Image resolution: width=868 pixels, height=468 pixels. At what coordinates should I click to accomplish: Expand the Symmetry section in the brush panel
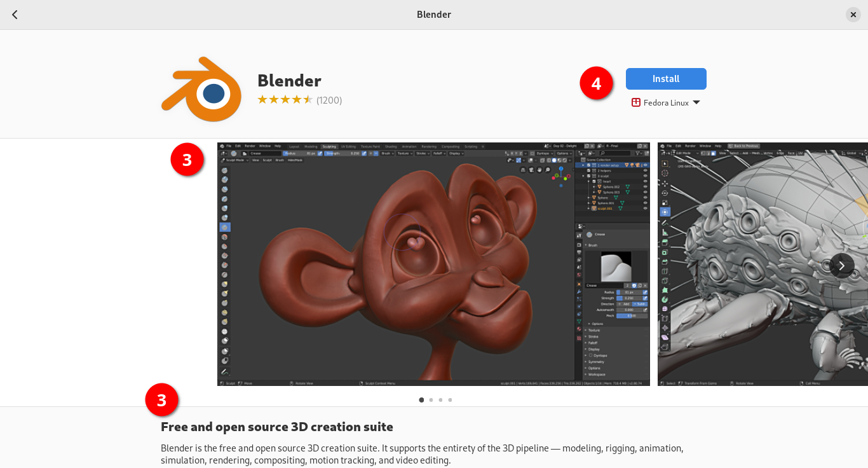tap(596, 362)
